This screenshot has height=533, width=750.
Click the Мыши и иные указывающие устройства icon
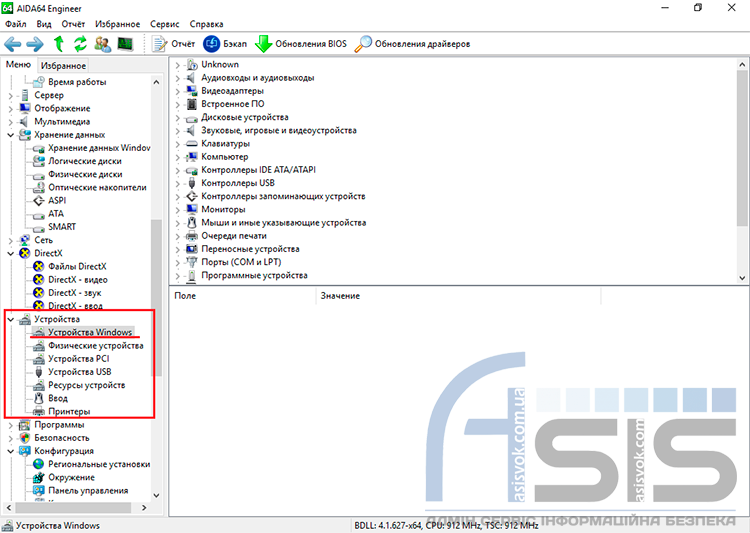[x=192, y=222]
